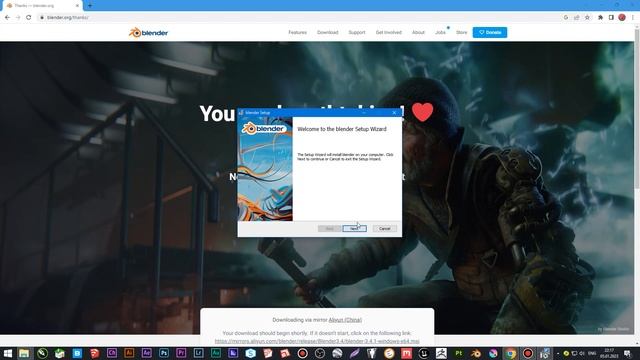The width and height of the screenshot is (640, 360).
Task: Launch ZBrush from taskbar
Action: coord(441,353)
